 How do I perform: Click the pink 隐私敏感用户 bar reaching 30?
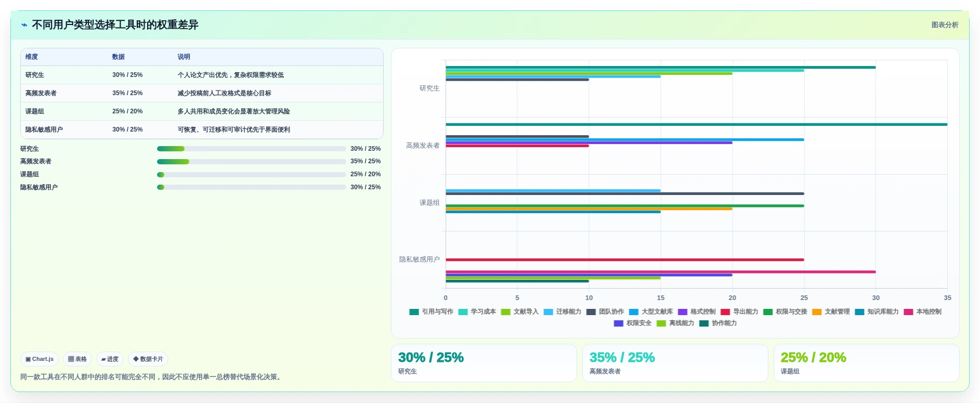point(661,272)
